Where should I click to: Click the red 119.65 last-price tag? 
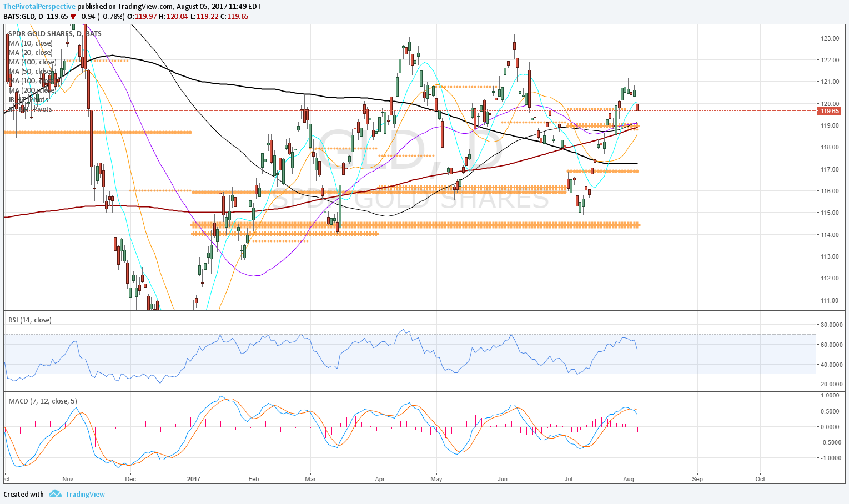[x=830, y=111]
